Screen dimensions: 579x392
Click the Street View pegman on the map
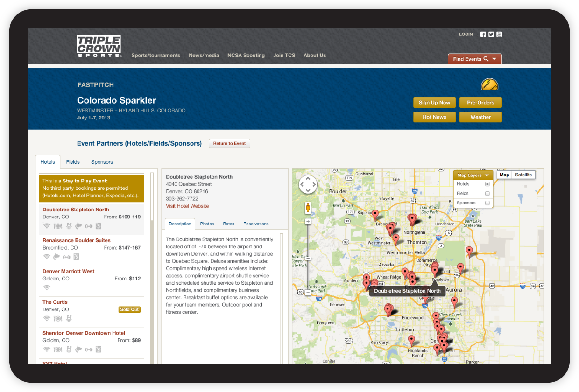[308, 208]
